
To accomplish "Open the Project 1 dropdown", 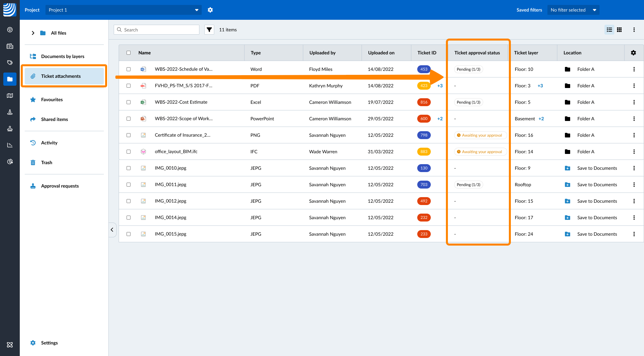I will point(123,10).
